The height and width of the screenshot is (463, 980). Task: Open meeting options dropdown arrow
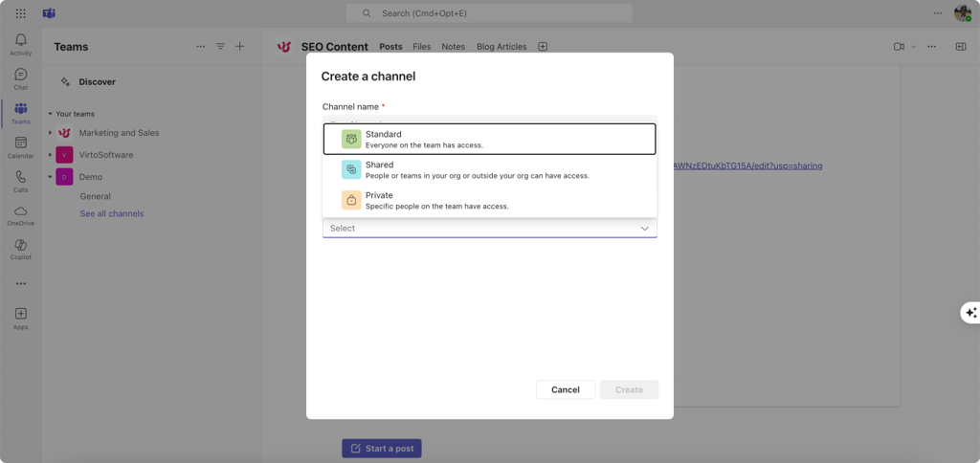(x=914, y=46)
